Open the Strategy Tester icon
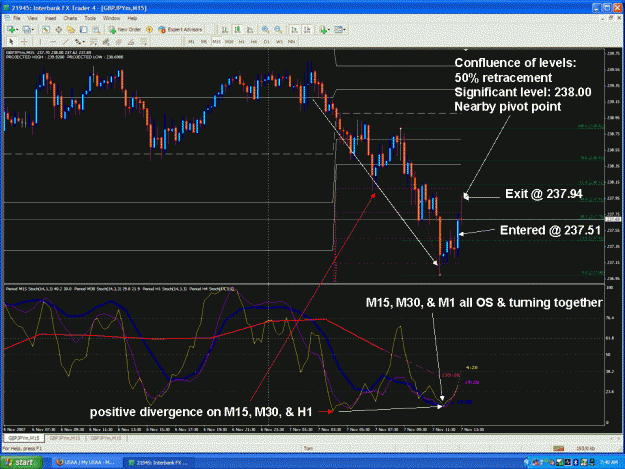The width and height of the screenshot is (625, 469). 96,29
